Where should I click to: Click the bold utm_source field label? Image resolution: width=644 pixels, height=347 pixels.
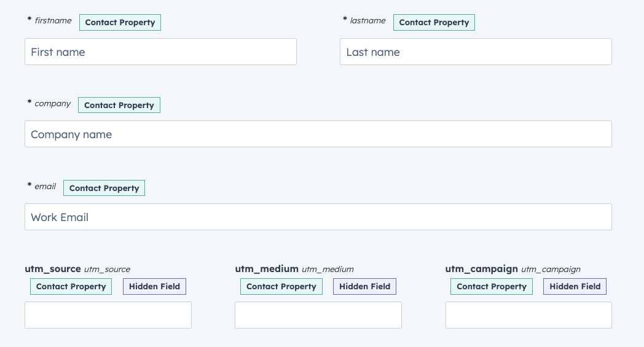coord(53,269)
